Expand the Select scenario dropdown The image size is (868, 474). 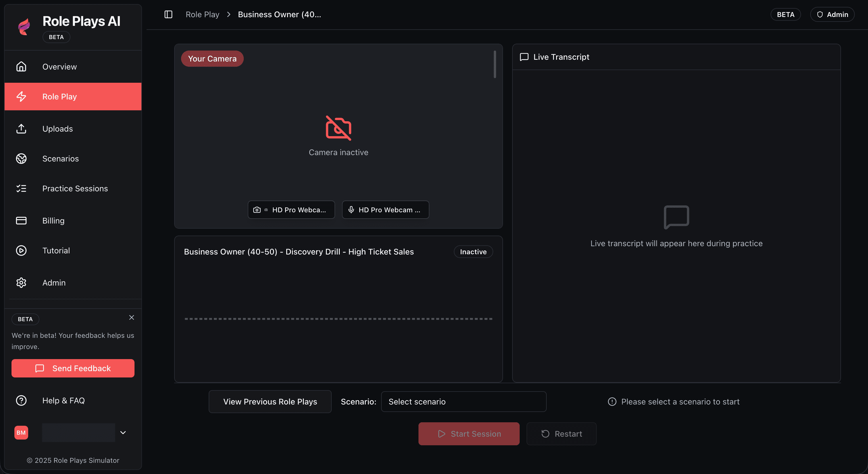[463, 402]
